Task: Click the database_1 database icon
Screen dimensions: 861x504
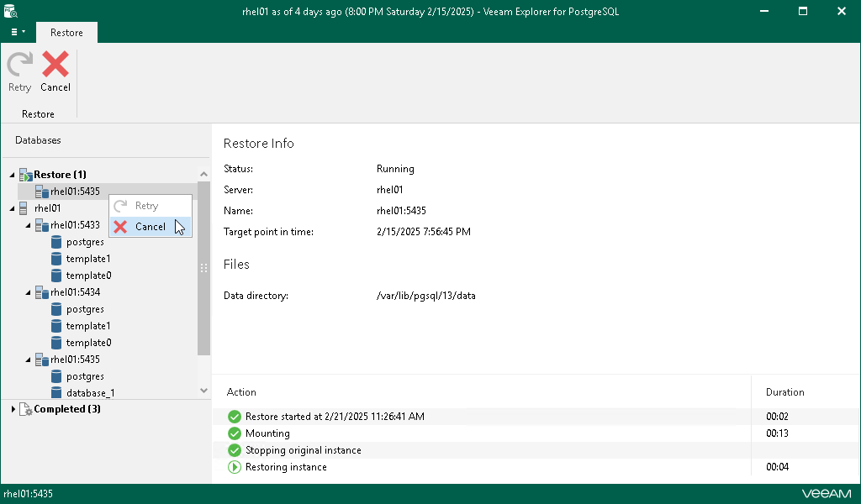Action: 56,392
